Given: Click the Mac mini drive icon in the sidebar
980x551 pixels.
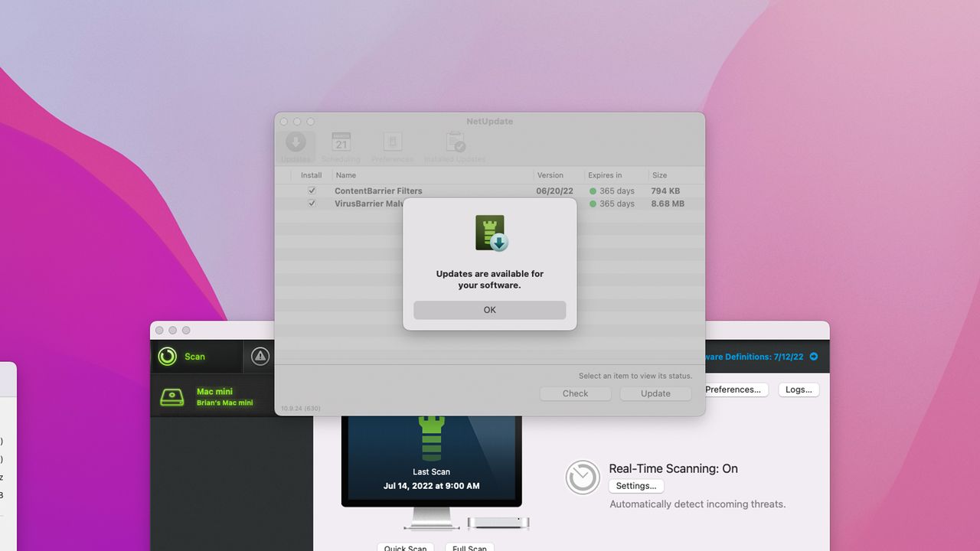Looking at the screenshot, I should coord(171,397).
